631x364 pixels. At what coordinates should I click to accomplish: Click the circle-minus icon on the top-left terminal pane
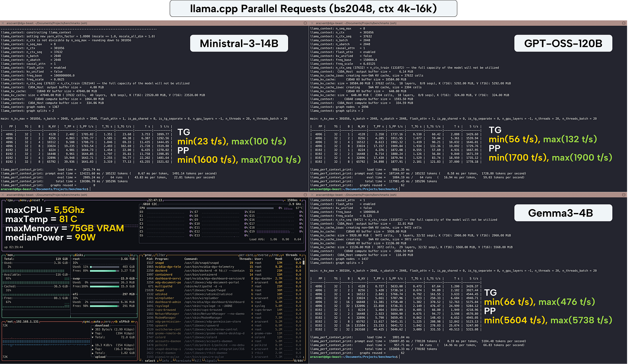pos(305,23)
